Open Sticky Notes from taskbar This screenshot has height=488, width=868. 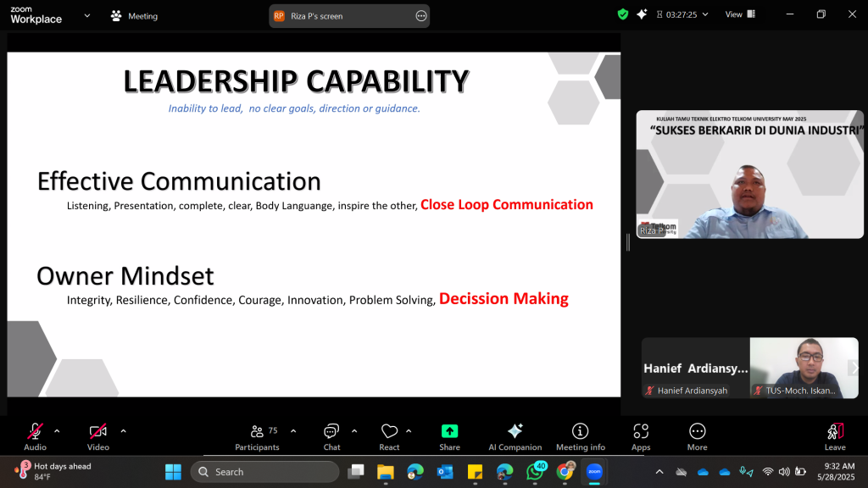pos(475,472)
